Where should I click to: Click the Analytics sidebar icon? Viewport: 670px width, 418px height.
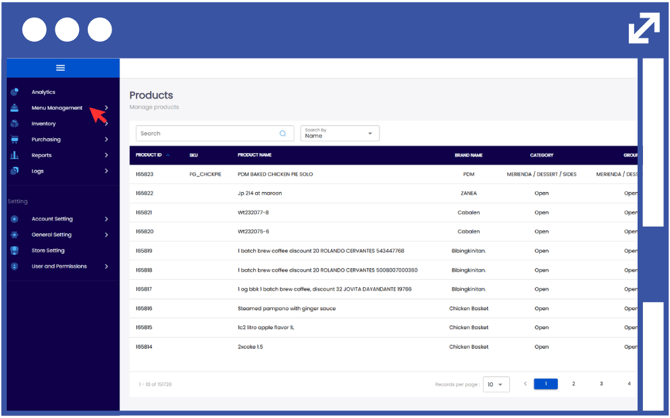pos(14,92)
